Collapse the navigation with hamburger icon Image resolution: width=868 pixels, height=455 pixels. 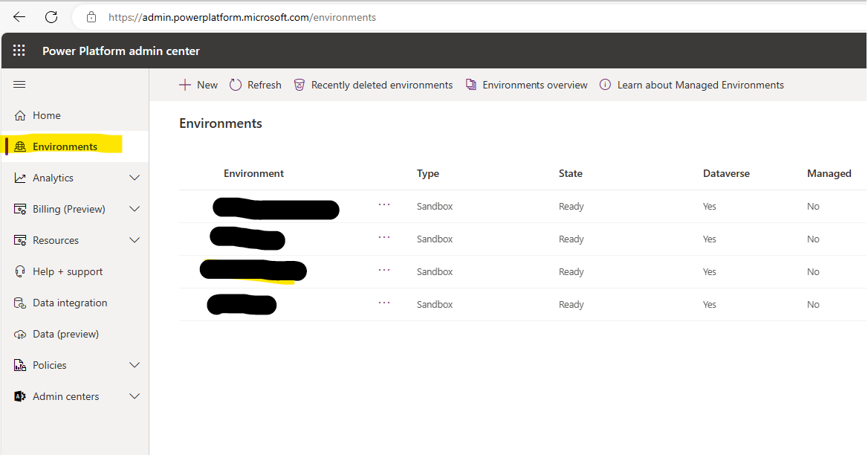[19, 85]
